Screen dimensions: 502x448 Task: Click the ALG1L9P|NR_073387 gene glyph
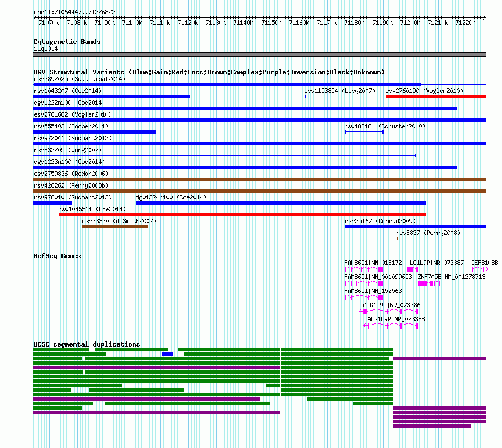coord(412,269)
